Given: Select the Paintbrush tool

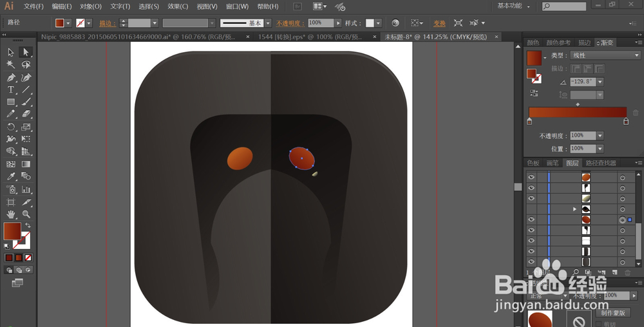Looking at the screenshot, I should [x=26, y=102].
